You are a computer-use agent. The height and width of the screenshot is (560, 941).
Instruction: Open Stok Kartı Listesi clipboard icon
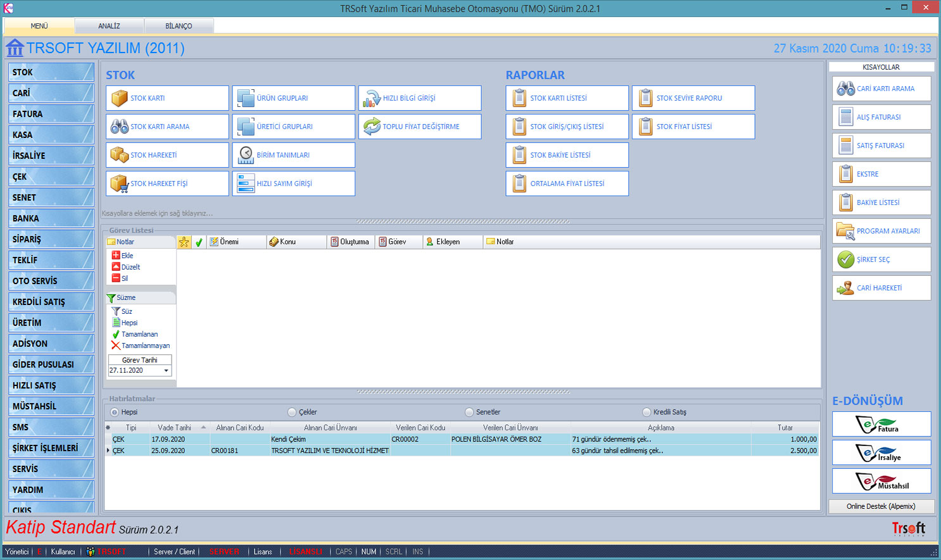[519, 98]
